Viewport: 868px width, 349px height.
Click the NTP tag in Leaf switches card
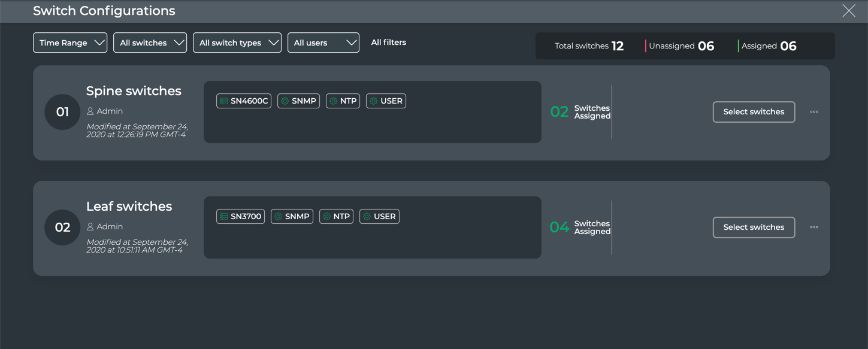click(336, 217)
